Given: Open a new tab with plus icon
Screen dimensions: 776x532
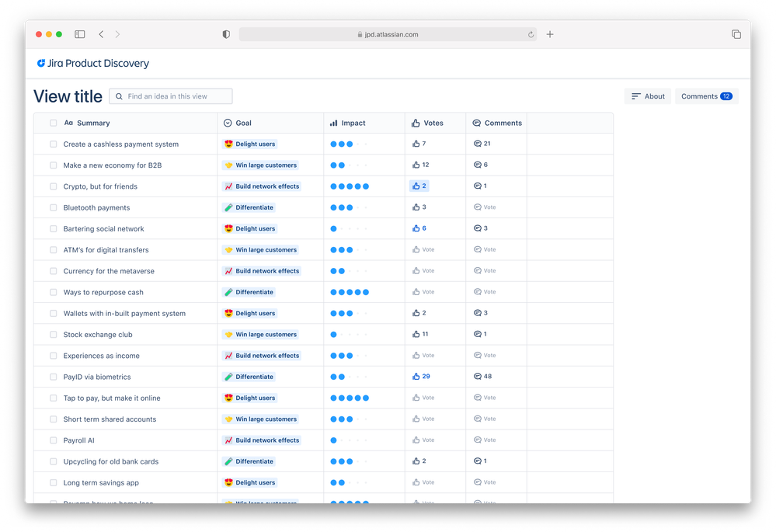Looking at the screenshot, I should pos(550,34).
